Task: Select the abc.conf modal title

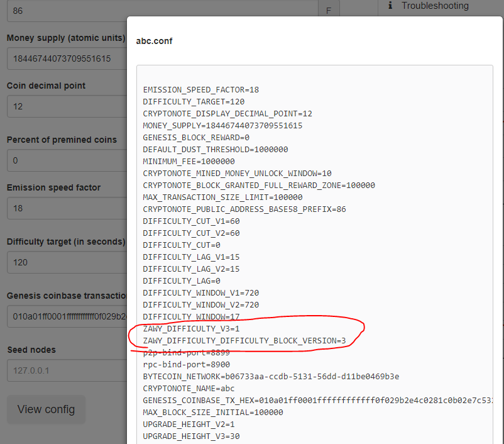Action: [154, 40]
